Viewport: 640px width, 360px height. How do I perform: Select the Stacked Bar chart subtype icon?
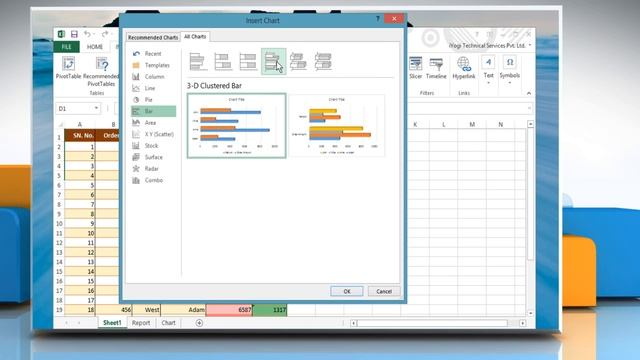[223, 61]
